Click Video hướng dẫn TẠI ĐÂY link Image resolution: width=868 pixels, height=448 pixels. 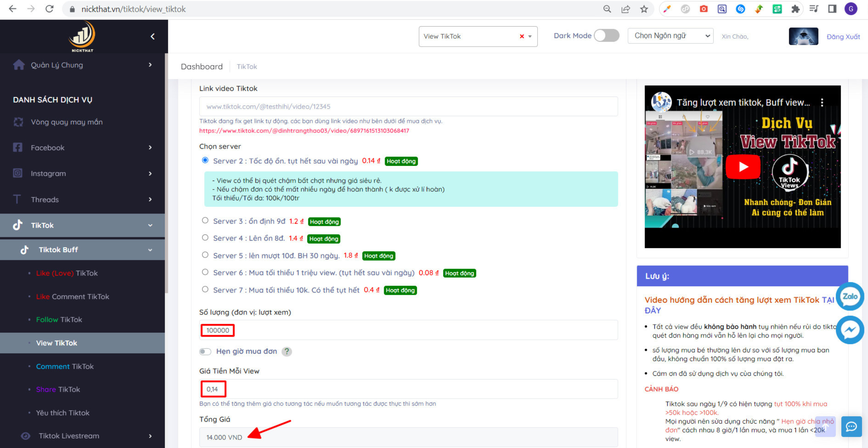click(739, 305)
